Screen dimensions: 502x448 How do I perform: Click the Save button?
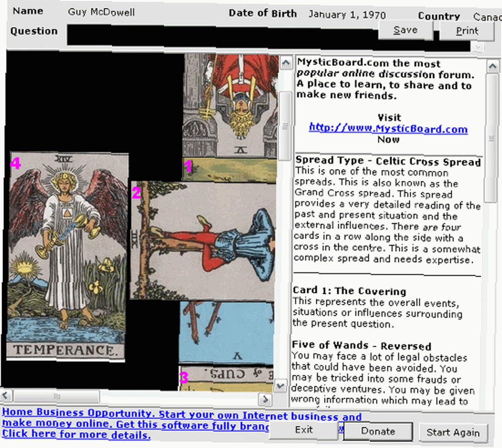[x=405, y=31]
